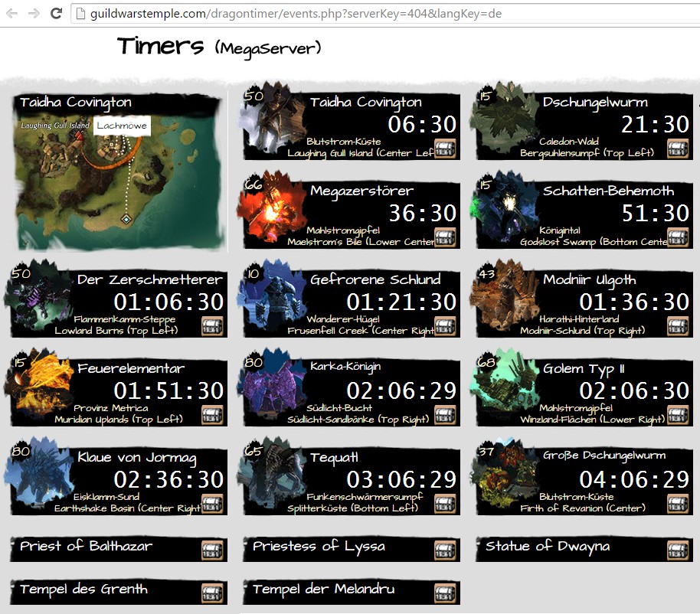The image size is (700, 614).
Task: Click the chest icon on Der Zerschmetterer card
Action: (x=212, y=326)
